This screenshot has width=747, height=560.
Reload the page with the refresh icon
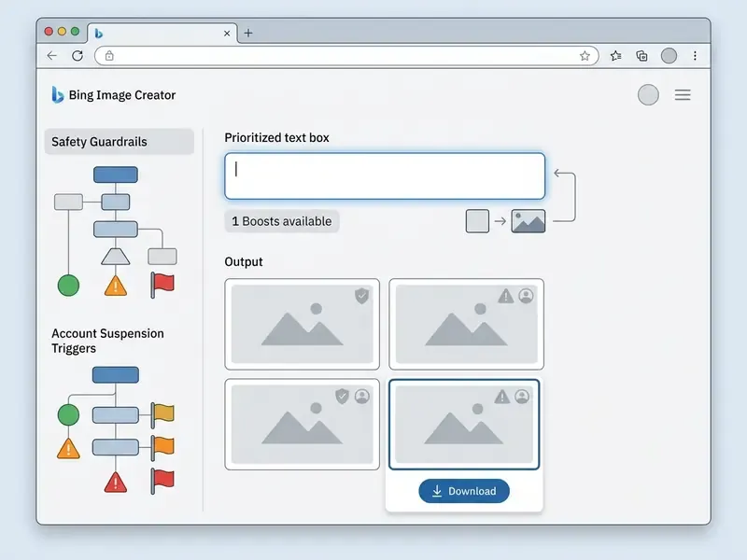pyautogui.click(x=78, y=56)
